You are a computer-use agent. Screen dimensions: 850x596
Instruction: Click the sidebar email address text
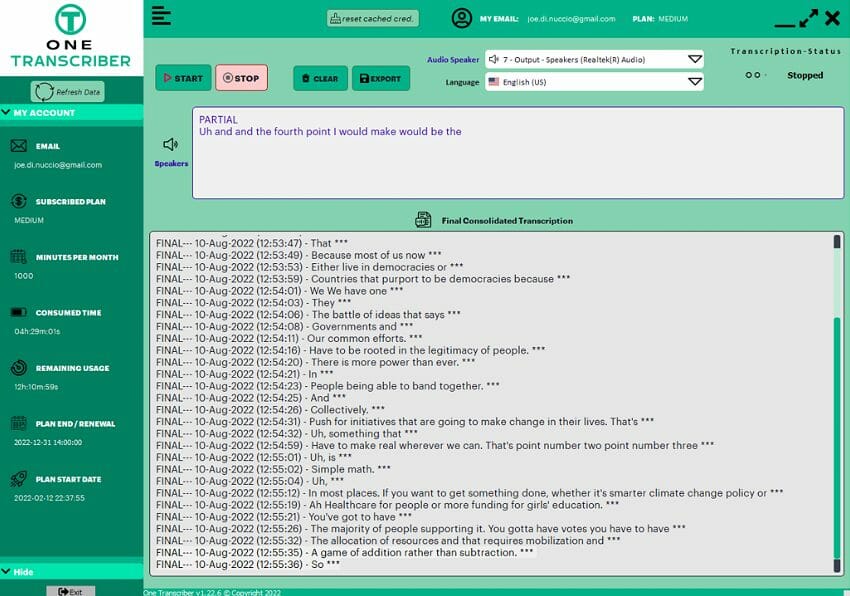(x=57, y=165)
